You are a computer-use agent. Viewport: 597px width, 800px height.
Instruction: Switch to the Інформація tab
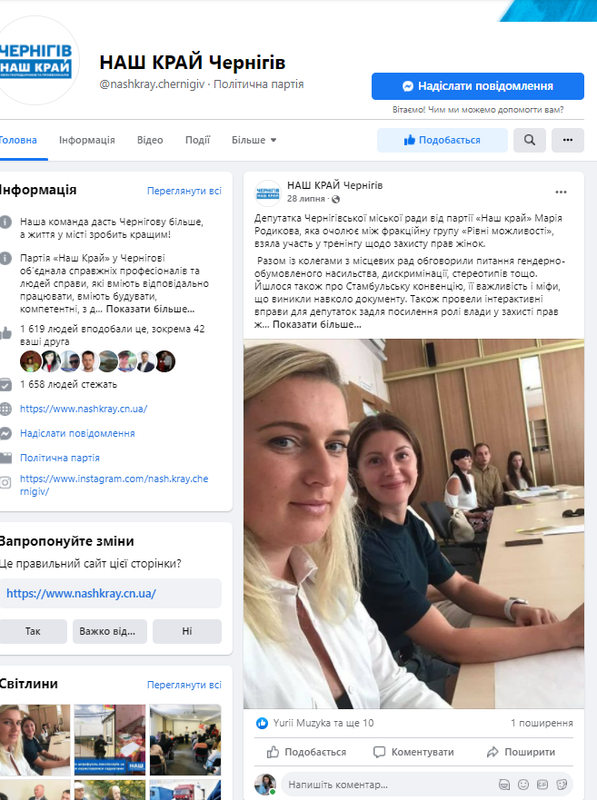click(87, 140)
